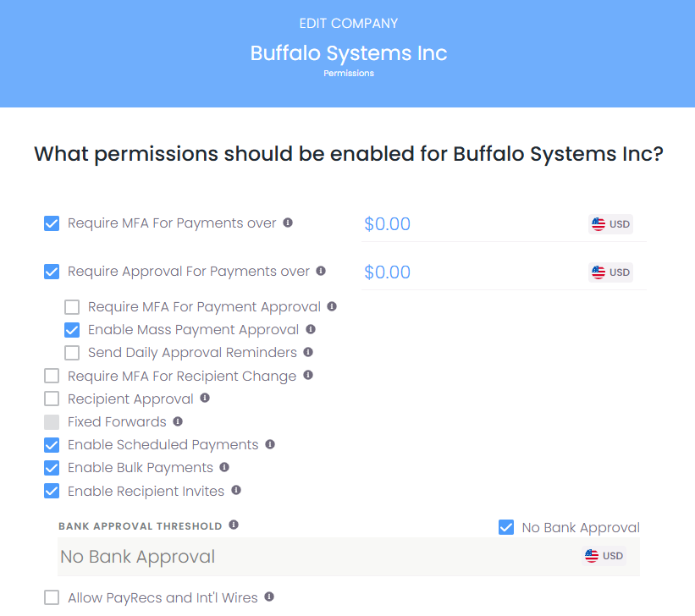This screenshot has width=695, height=616.
Task: Uncheck the No Bank Approval checkbox
Action: tap(506, 527)
